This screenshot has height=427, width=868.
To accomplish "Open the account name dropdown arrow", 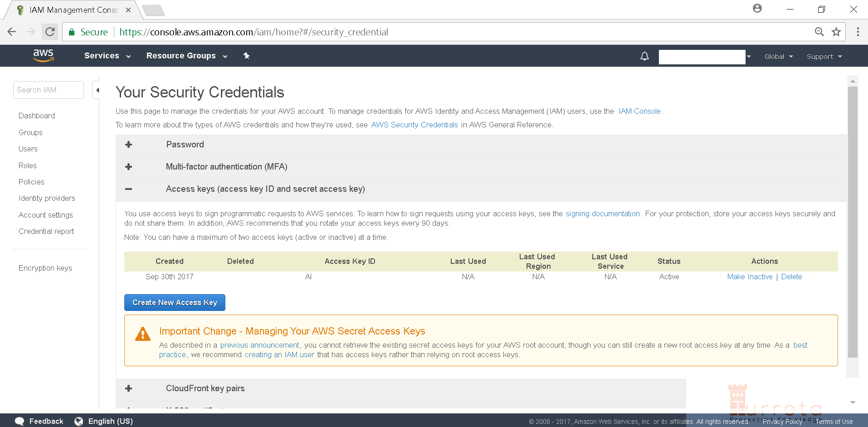I will [749, 57].
